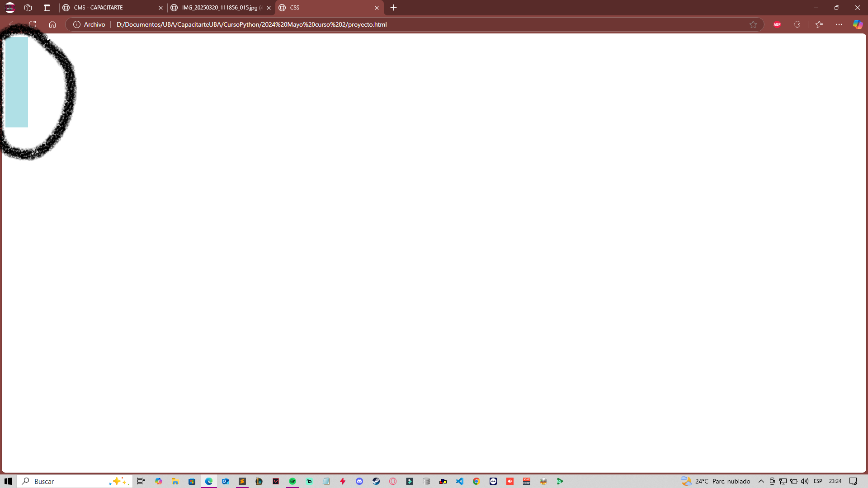Open the Meet Now camera tray icon
This screenshot has height=488, width=868.
tap(772, 481)
